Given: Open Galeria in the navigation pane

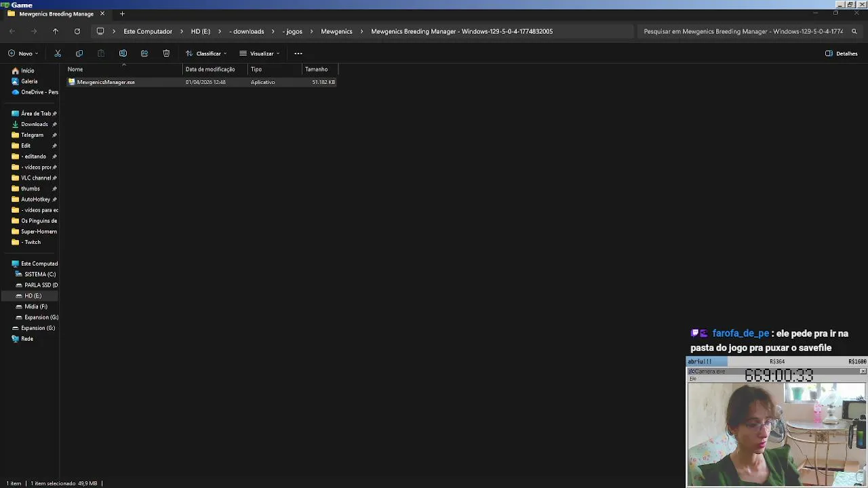Looking at the screenshot, I should point(29,81).
